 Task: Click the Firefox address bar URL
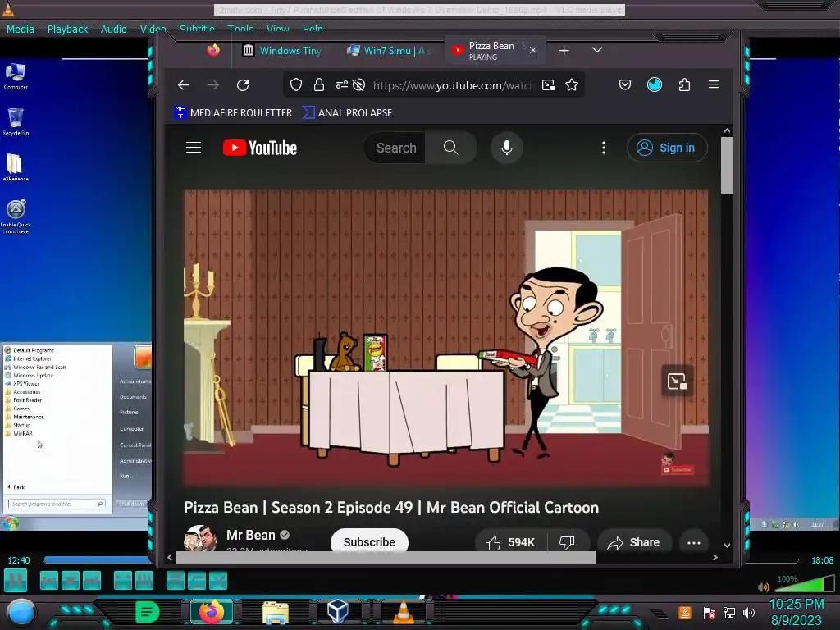[x=453, y=85]
